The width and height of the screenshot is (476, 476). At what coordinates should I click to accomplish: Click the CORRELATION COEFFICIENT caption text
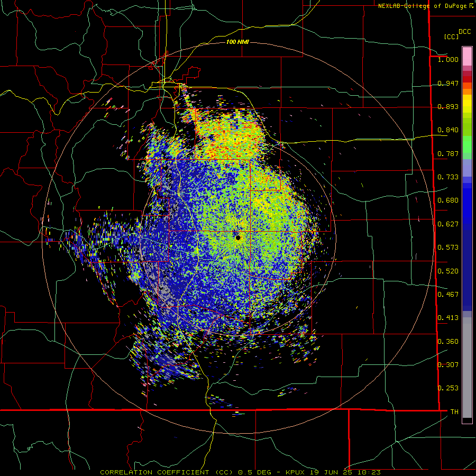[x=154, y=472]
